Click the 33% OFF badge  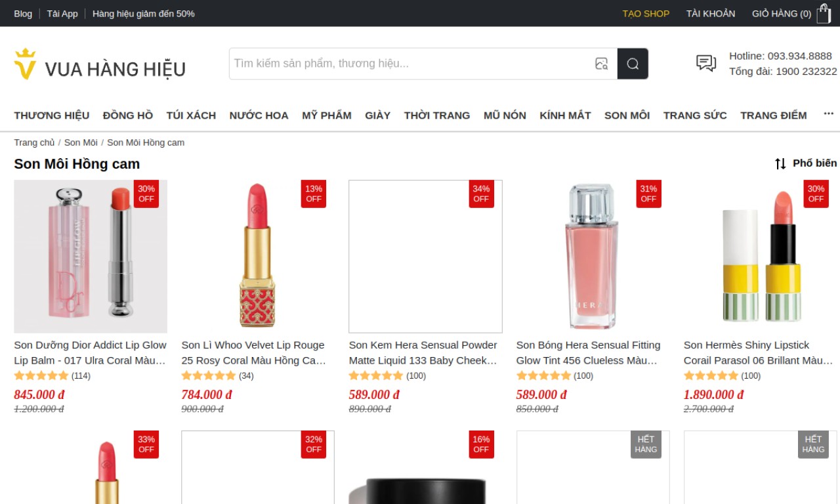[x=146, y=444]
